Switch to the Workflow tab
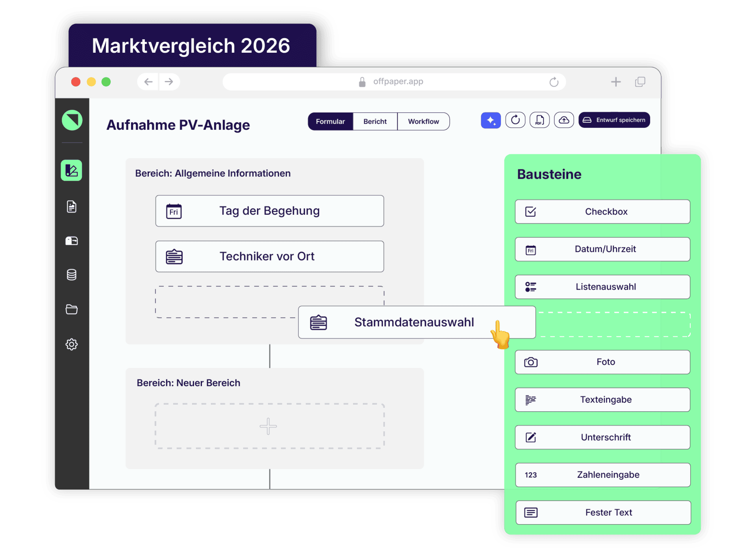756x558 pixels. click(x=423, y=121)
